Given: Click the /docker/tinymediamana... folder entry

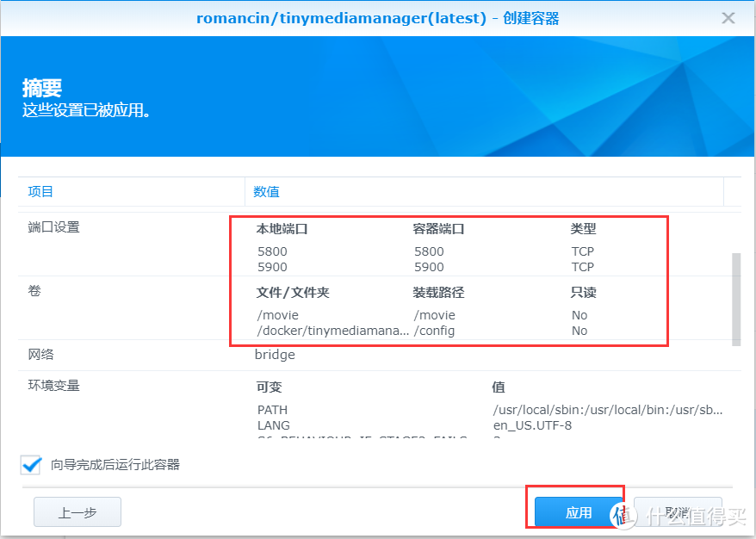Looking at the screenshot, I should click(x=333, y=331).
